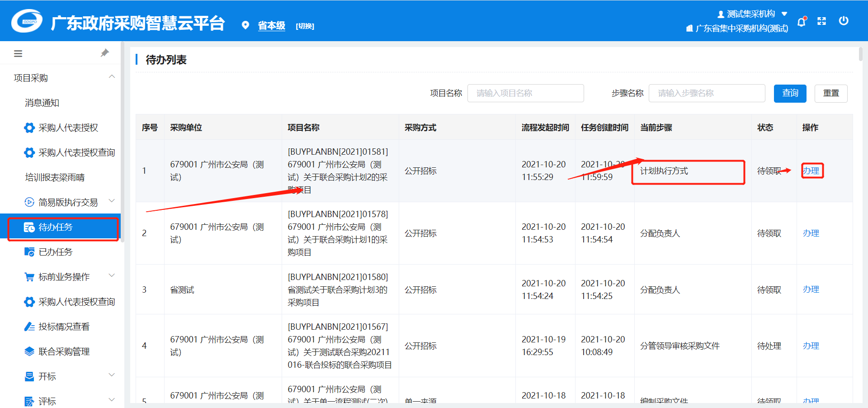Collapse the 项目采购 menu section
Image resolution: width=868 pixels, height=408 pixels.
tap(112, 77)
